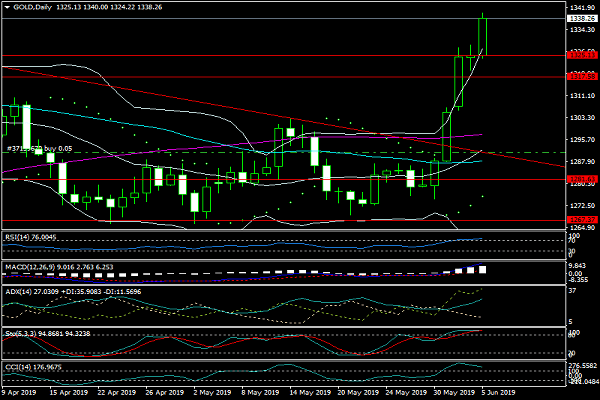Click the GOLD,Daily chart title text
Image resolution: width=600 pixels, height=400 pixels.
tap(32, 7)
